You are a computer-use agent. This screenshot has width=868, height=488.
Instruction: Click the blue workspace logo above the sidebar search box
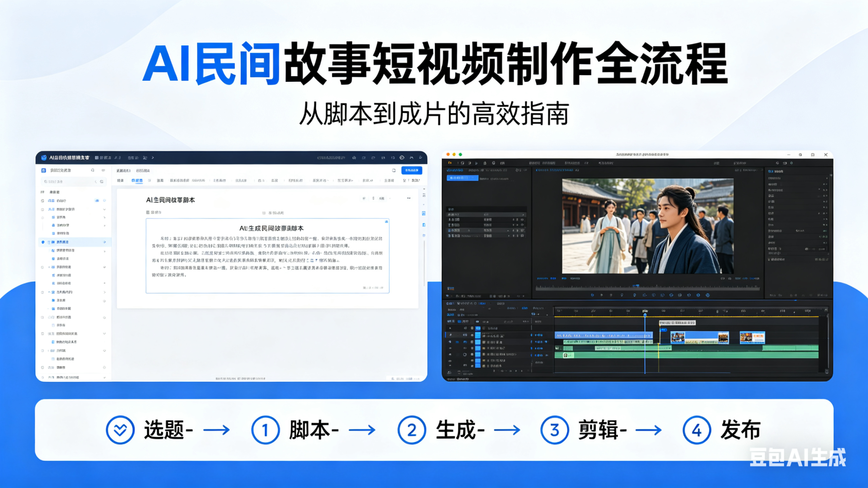[43, 170]
